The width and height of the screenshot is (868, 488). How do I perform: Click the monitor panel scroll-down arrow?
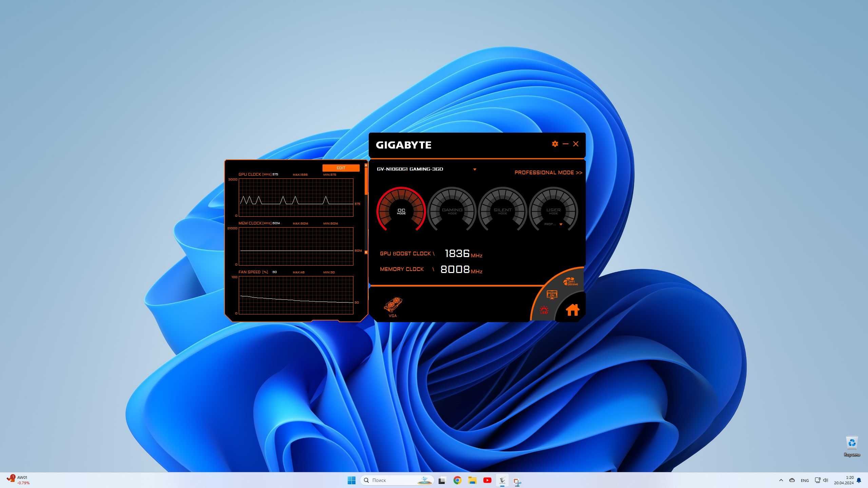pyautogui.click(x=366, y=252)
